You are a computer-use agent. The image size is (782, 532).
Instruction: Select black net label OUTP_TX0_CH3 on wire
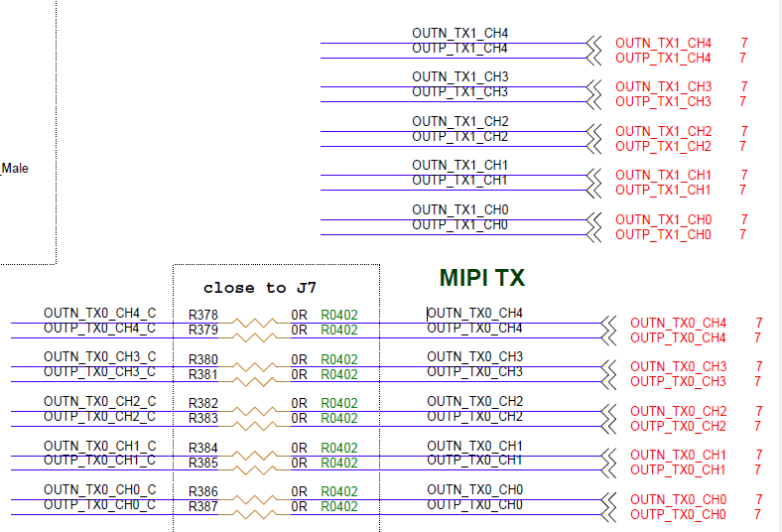point(474,372)
